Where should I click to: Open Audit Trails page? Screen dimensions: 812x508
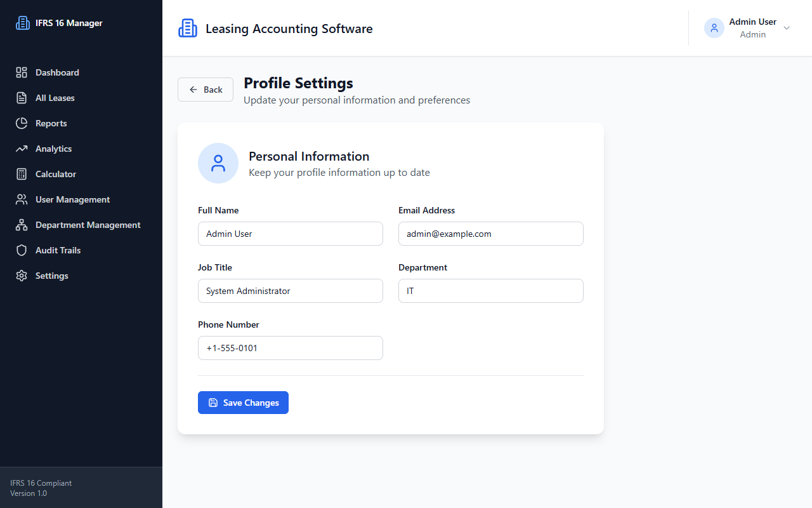click(x=81, y=250)
